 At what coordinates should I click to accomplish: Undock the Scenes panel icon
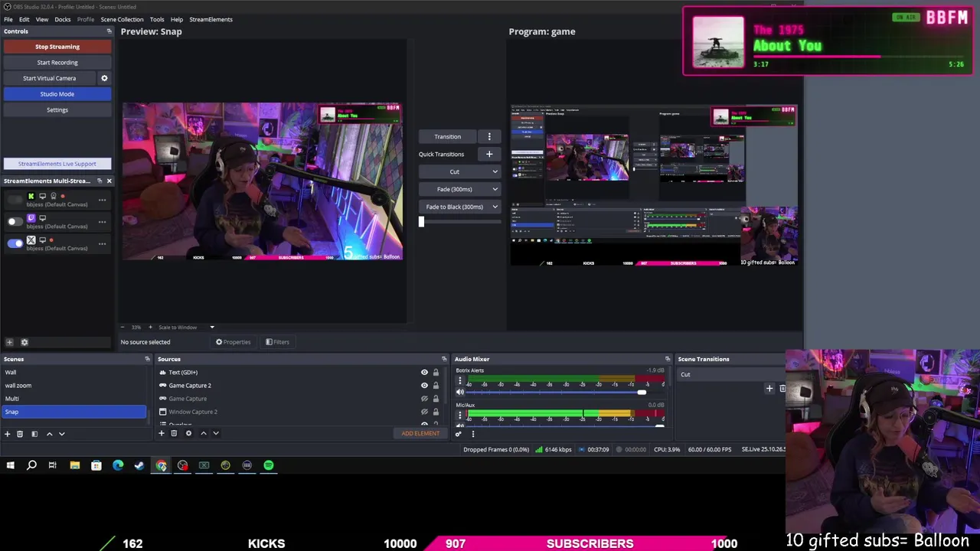(147, 359)
